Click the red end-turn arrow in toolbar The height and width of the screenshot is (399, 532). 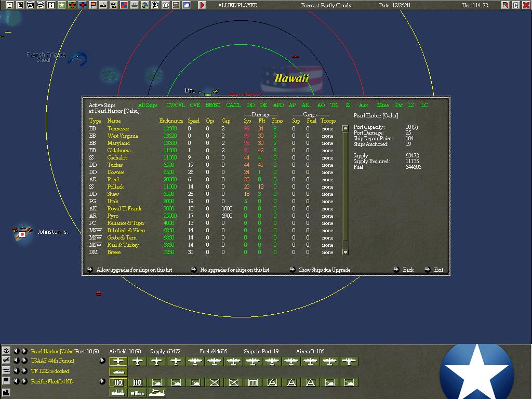[x=202, y=5]
